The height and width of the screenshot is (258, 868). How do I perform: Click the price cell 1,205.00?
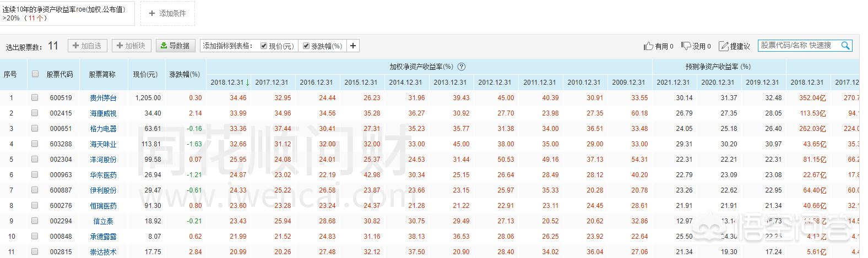(x=148, y=98)
